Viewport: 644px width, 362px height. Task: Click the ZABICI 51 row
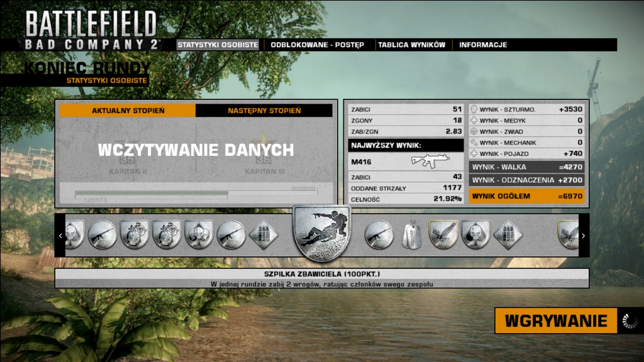(x=406, y=109)
